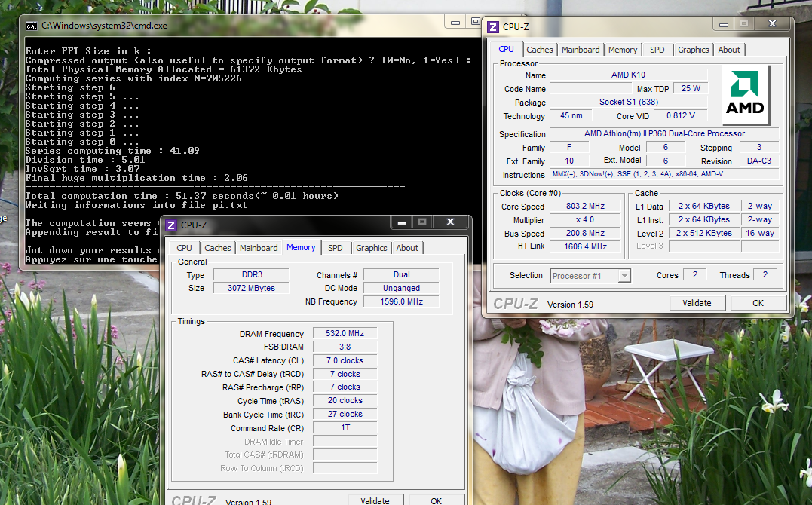The height and width of the screenshot is (505, 812).
Task: Click the 1T Command Rate value
Action: pyautogui.click(x=345, y=427)
